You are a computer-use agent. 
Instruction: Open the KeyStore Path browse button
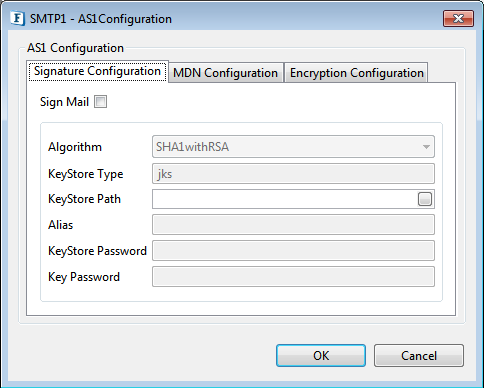[425, 199]
